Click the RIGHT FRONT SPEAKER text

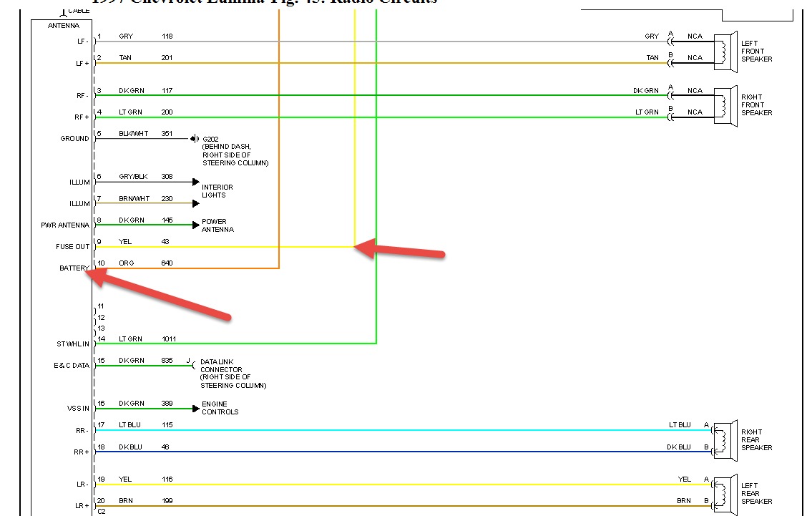pos(757,104)
